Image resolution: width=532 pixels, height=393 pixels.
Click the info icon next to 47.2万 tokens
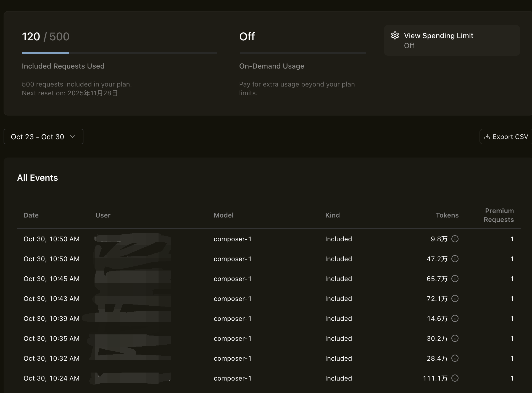point(455,259)
